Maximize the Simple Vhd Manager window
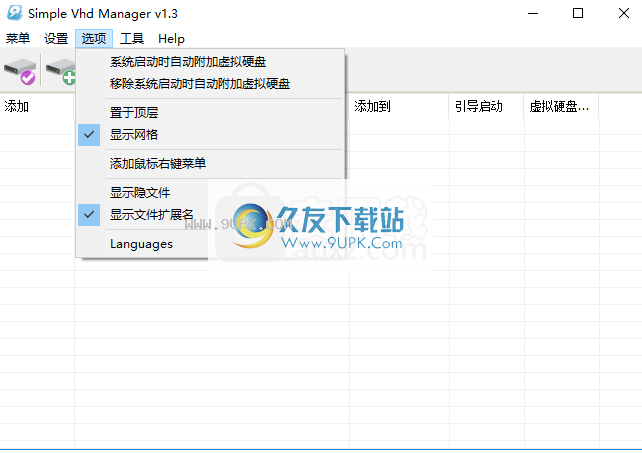The width and height of the screenshot is (642, 453). [x=578, y=14]
